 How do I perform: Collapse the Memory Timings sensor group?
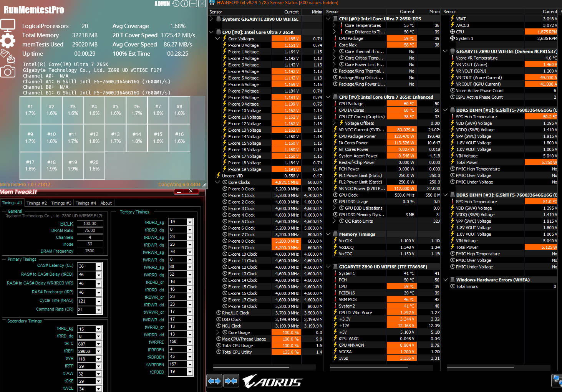coord(328,234)
